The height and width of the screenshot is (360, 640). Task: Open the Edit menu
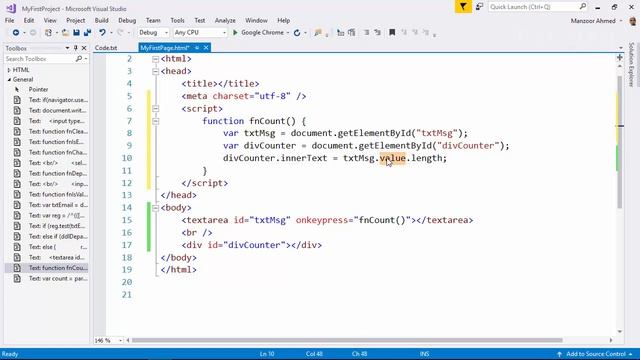[29, 20]
